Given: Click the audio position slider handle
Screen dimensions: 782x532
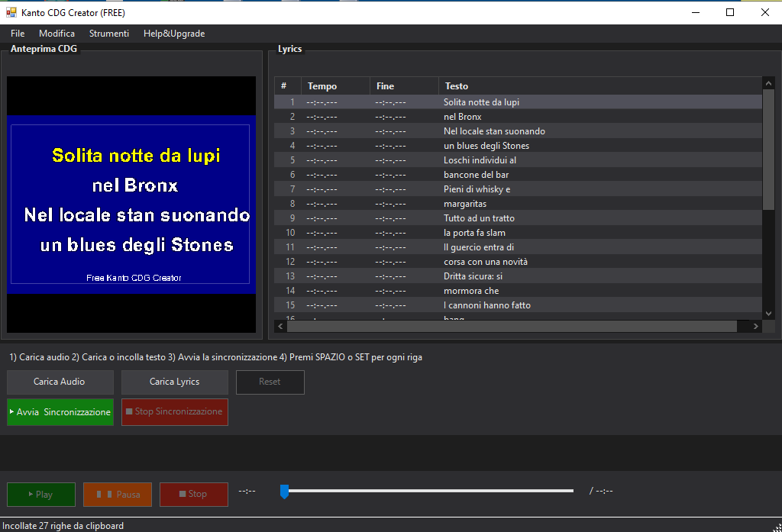Looking at the screenshot, I should click(284, 492).
